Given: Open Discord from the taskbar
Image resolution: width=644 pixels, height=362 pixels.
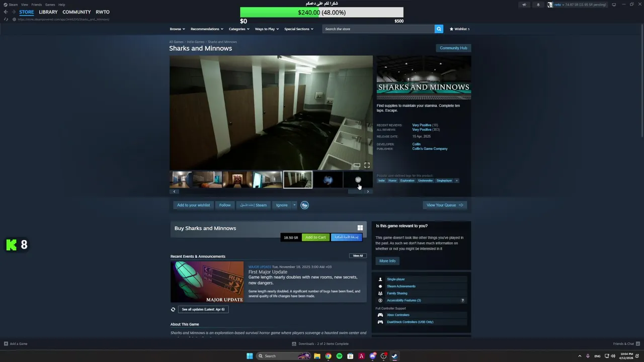Looking at the screenshot, I should pos(372,356).
